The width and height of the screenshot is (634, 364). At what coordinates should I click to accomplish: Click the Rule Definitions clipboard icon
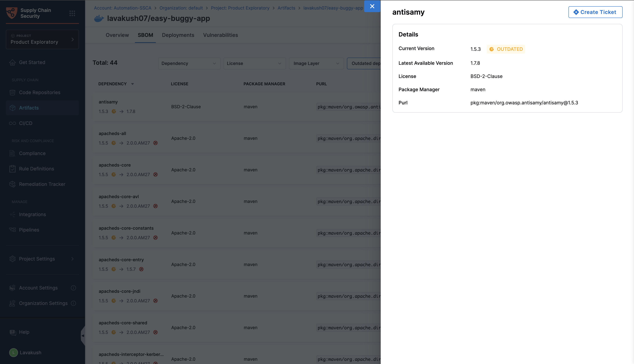pyautogui.click(x=12, y=169)
